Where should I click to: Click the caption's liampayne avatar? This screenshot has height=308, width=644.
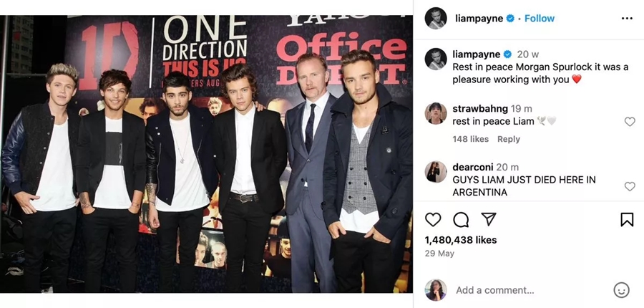tap(436, 59)
